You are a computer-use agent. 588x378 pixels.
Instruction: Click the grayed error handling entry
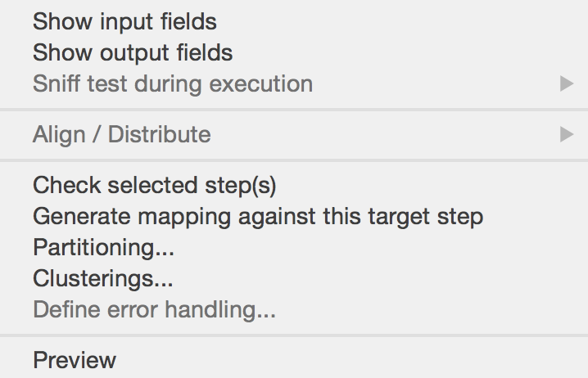[153, 309]
